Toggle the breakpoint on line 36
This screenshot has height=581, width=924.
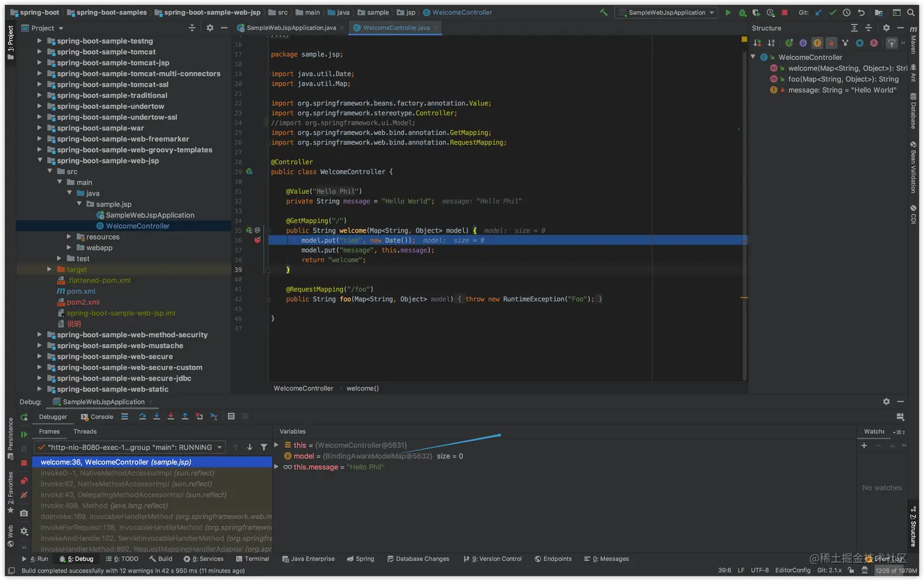coord(257,240)
